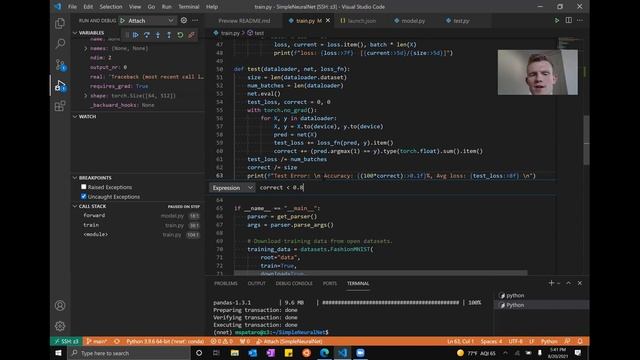The image size is (640, 360).
Task: Open the File menu
Action: pos(72,7)
